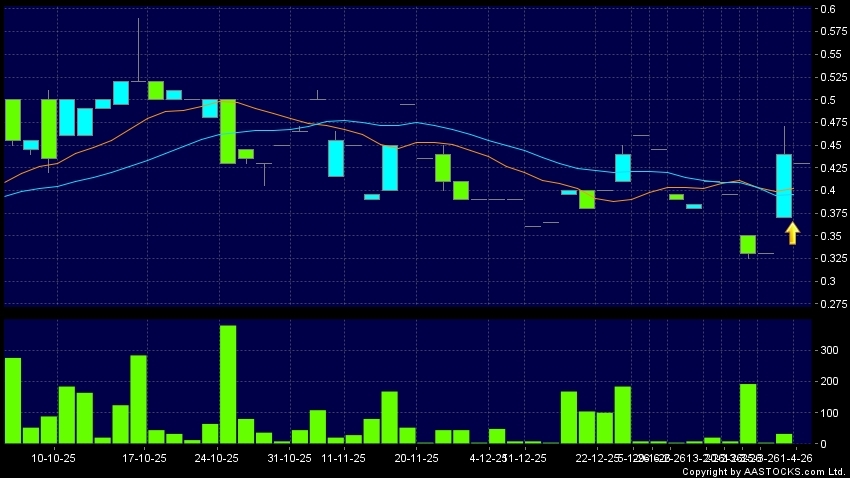Click the tallest green volume bar
The image size is (850, 478).
(228, 384)
